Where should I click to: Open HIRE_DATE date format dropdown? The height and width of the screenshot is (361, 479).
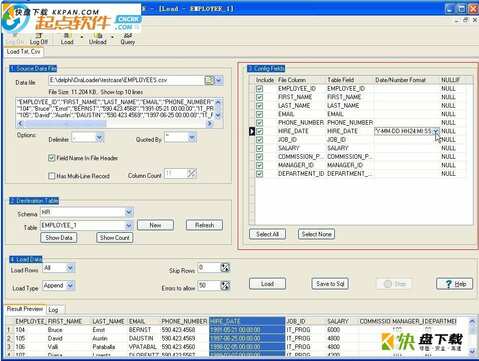click(436, 131)
